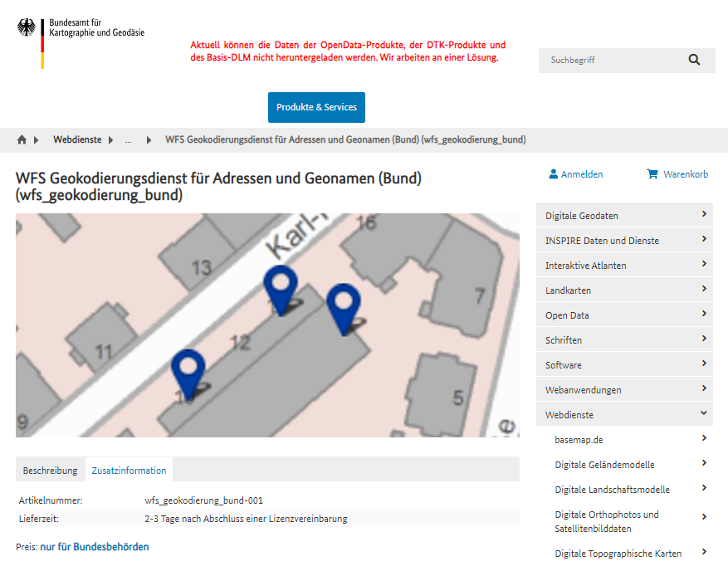Click the home icon in breadcrumb
The height and width of the screenshot is (571, 728).
[x=22, y=140]
